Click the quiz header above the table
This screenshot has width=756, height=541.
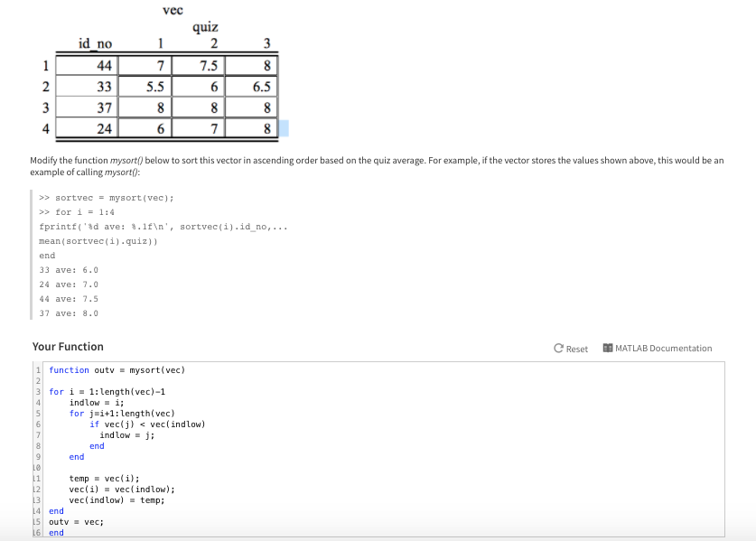click(203, 28)
